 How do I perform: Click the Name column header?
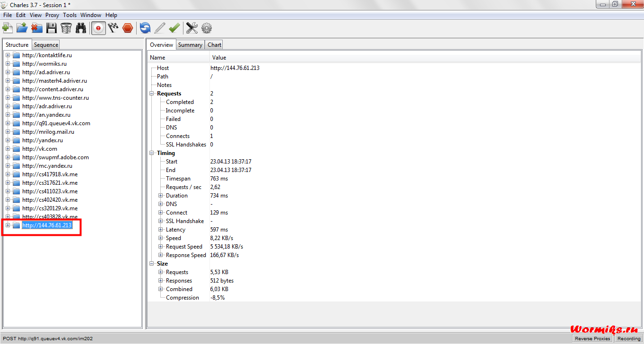(x=179, y=58)
